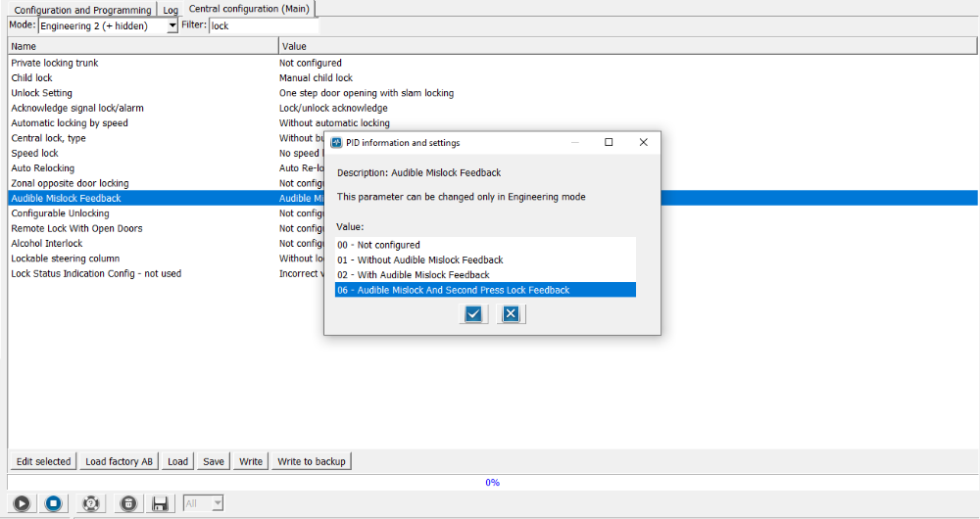Viewport: 980px width, 519px height.
Task: Click the Filter text field containing 'lock'
Action: click(x=263, y=25)
